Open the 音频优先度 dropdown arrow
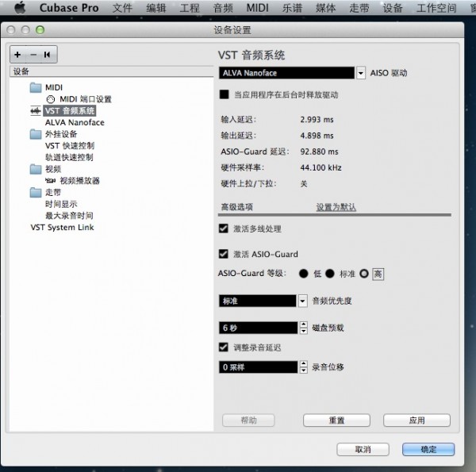 coord(303,301)
